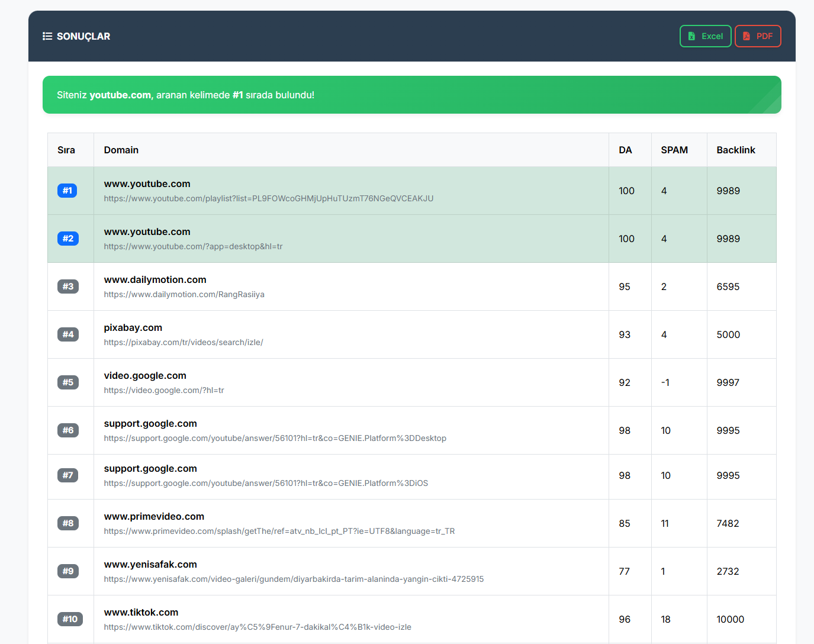Export results with the Excel button
Viewport: 814px width, 644px height.
pos(705,36)
